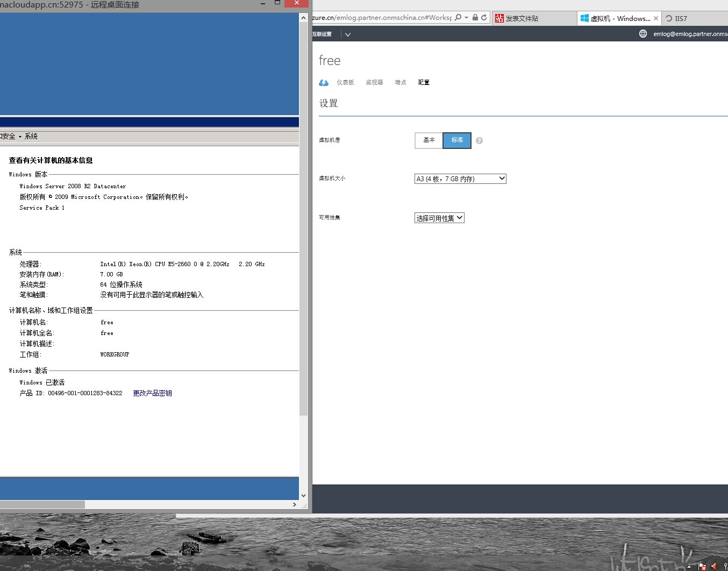The width and height of the screenshot is (728, 571).
Task: Open the 选择可用性集 dropdown
Action: (439, 218)
